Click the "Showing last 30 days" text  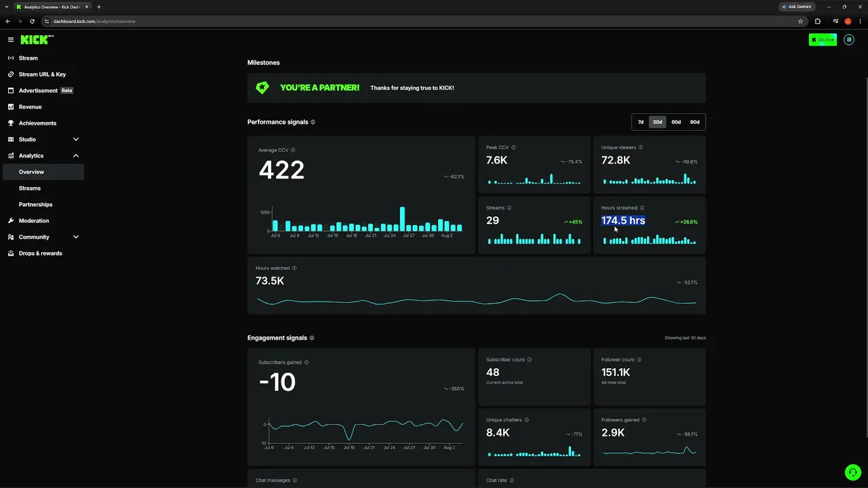coord(685,338)
